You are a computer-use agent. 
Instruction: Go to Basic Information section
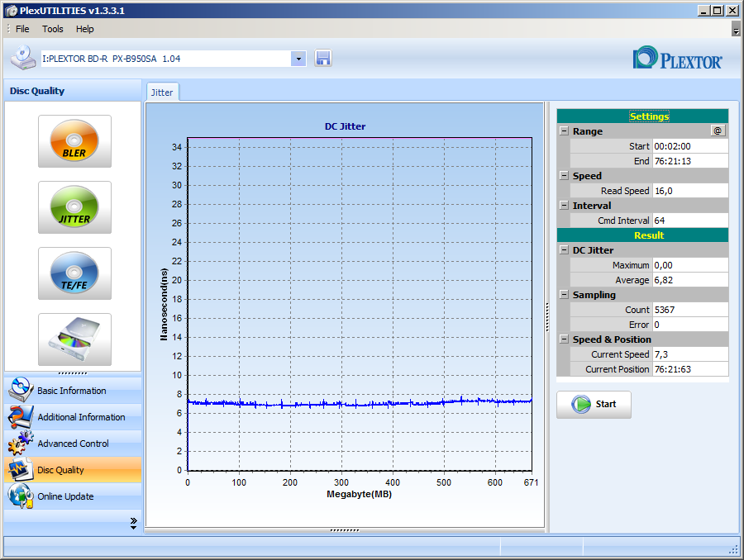pos(72,391)
